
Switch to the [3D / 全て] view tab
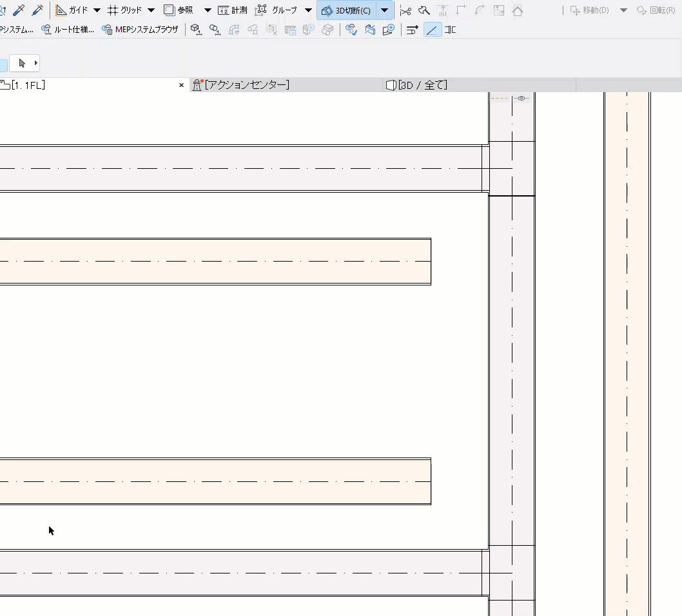[418, 84]
